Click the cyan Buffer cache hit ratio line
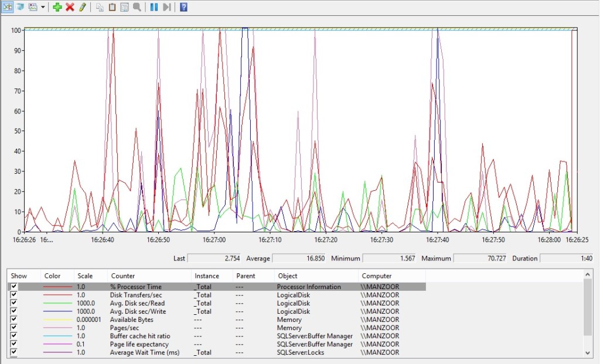Screen dimensions: 600x364 pyautogui.click(x=57, y=336)
